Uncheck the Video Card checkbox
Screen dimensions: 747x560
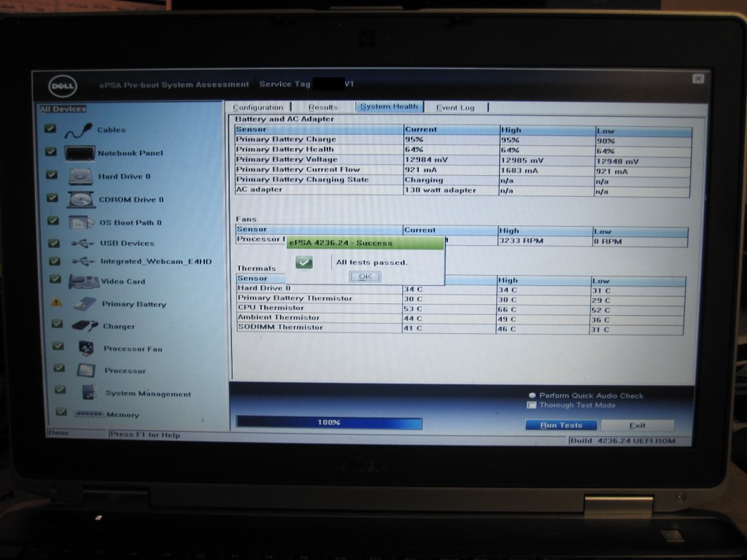point(55,279)
